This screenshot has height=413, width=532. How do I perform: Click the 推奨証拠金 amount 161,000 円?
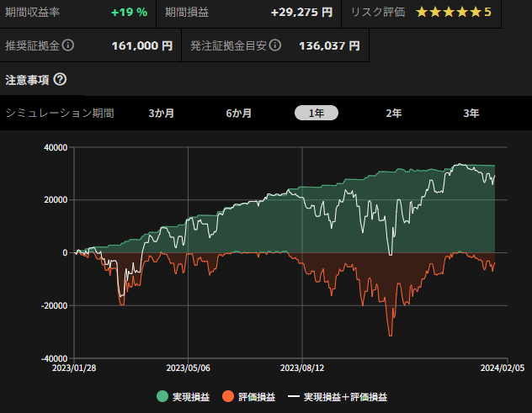[142, 45]
